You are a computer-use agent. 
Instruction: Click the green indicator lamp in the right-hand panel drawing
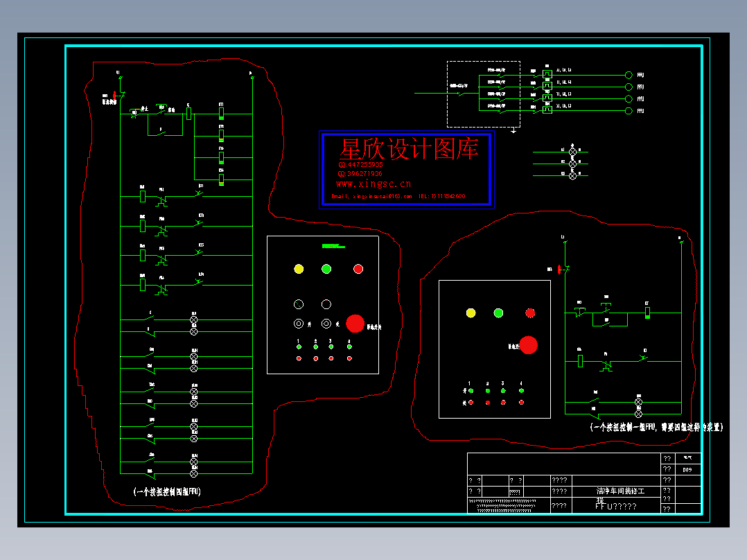(x=498, y=313)
